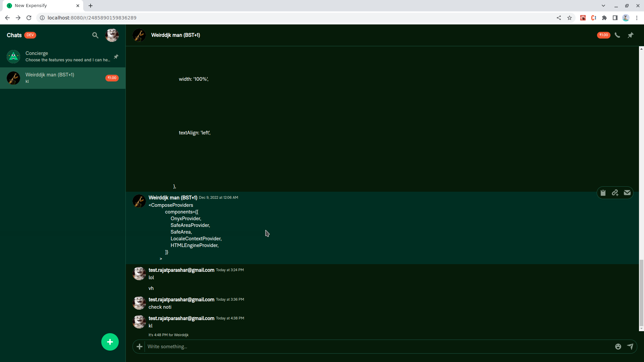This screenshot has height=362, width=644.
Task: Click the localhost address bar URL
Action: coord(92,18)
